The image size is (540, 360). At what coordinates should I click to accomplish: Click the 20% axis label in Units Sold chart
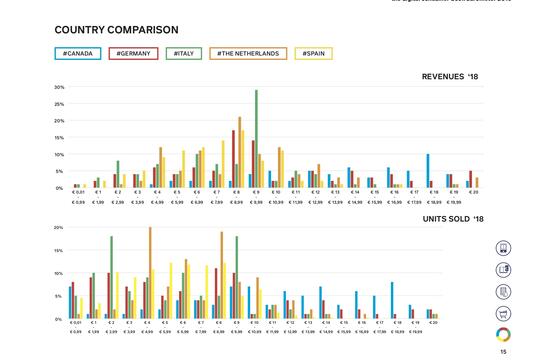coord(58,227)
